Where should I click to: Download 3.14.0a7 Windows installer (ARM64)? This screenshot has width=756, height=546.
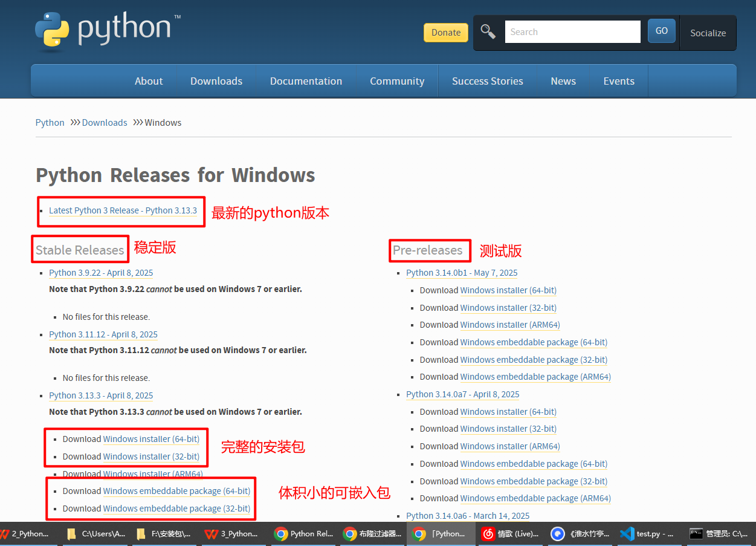click(x=510, y=446)
